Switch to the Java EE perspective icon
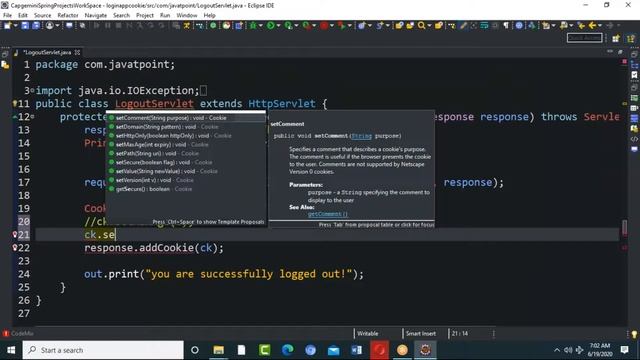The image size is (640, 360). pos(631,38)
